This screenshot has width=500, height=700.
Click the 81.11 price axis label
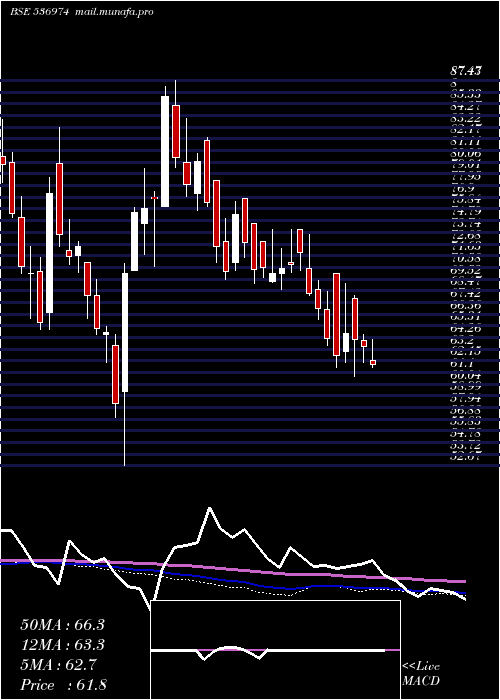pos(465,142)
